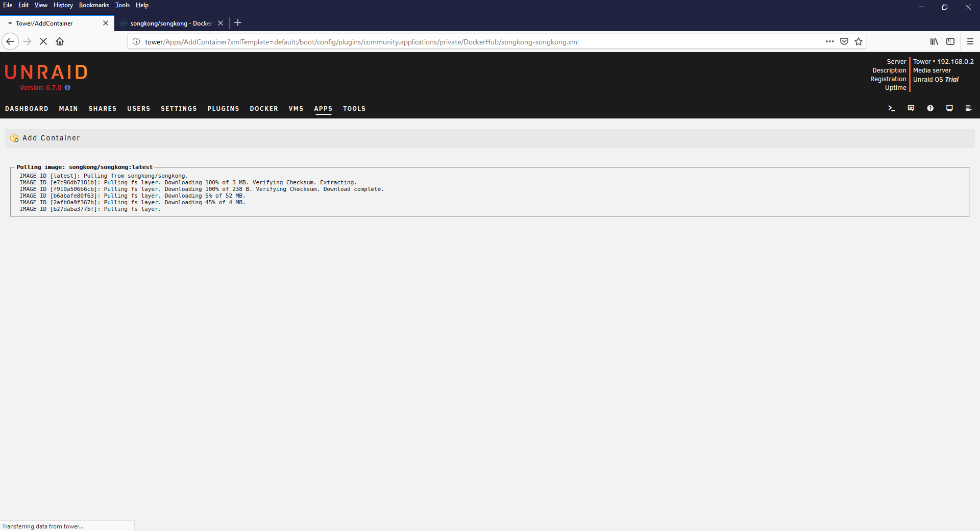Open the Plugins page
Viewport: 980px width, 531px height.
223,109
